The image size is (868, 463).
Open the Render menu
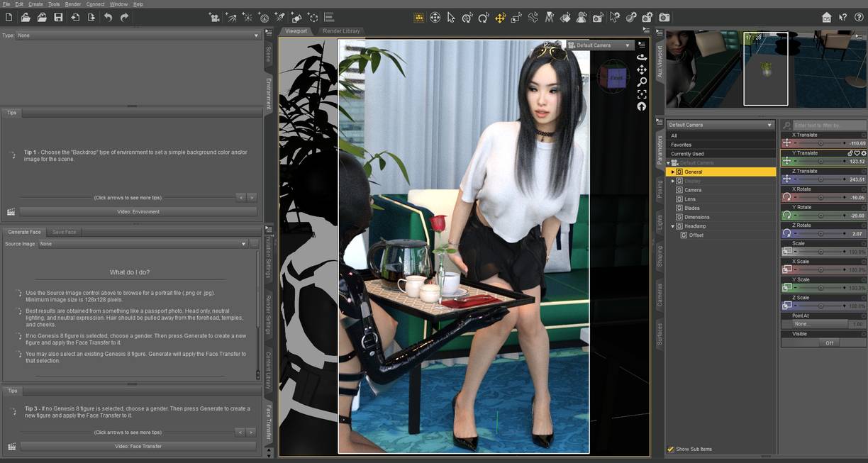pos(73,4)
